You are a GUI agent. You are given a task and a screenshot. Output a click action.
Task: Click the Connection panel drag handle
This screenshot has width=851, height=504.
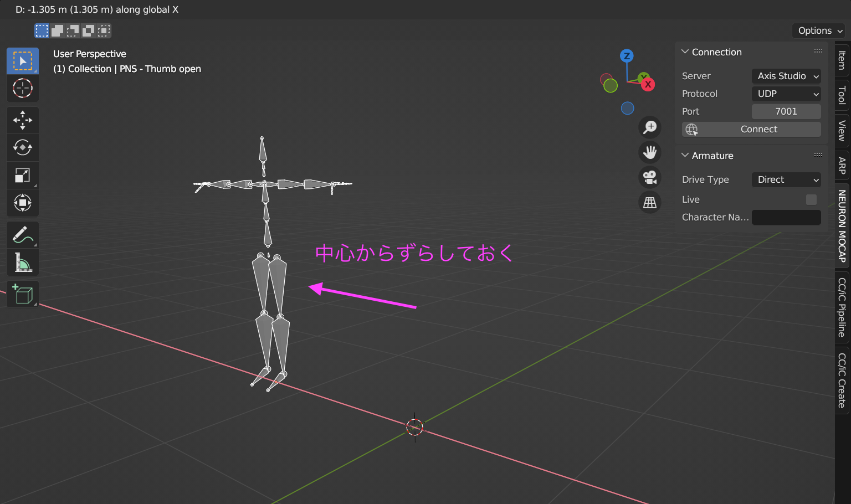point(818,51)
